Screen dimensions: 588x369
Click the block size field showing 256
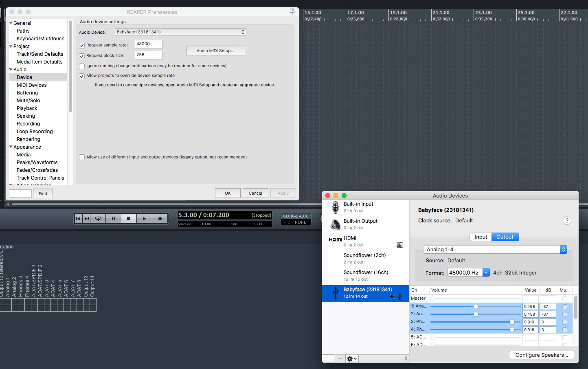(148, 55)
